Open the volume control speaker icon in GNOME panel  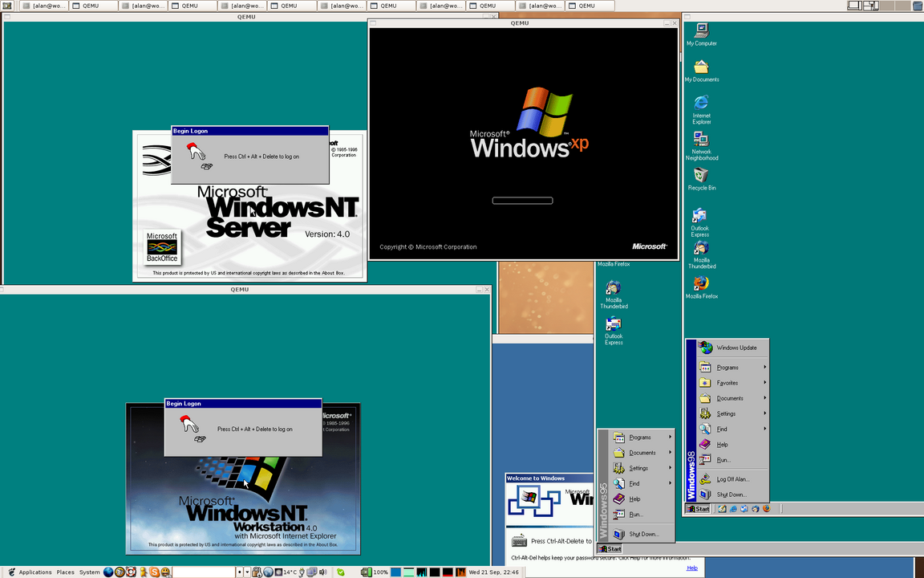pyautogui.click(x=323, y=572)
